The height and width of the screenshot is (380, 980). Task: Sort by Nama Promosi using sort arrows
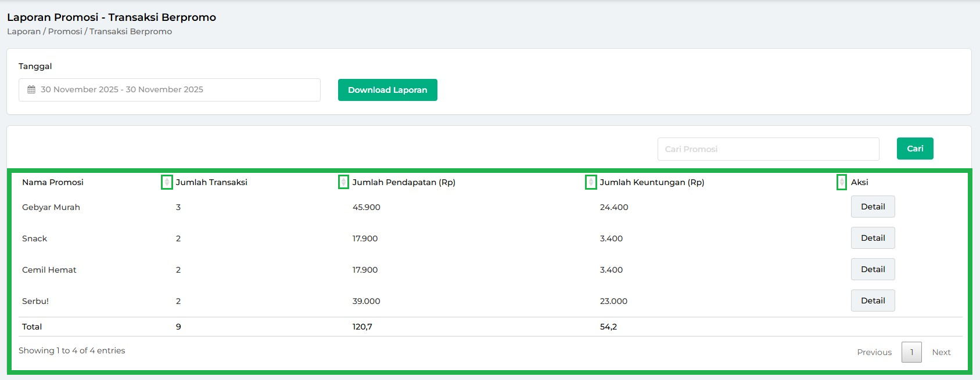[x=167, y=182]
